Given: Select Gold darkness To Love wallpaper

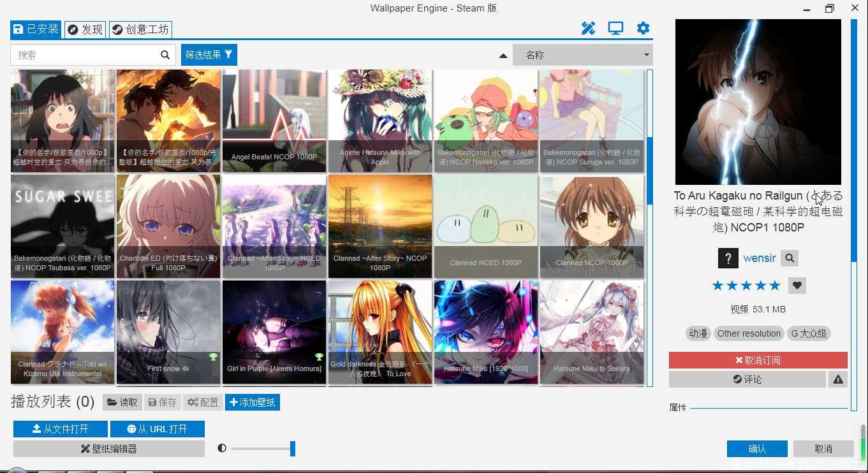Looking at the screenshot, I should coord(380,332).
